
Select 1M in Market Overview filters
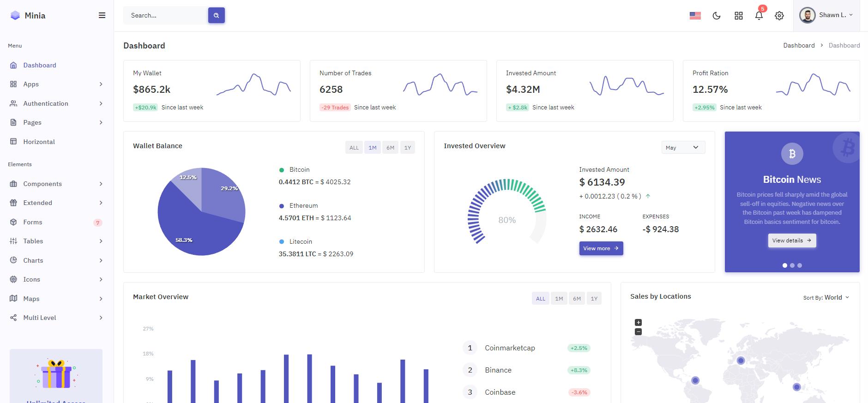pos(559,299)
